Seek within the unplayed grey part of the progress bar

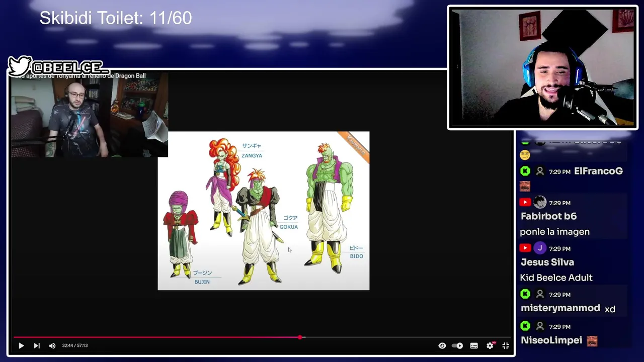408,337
